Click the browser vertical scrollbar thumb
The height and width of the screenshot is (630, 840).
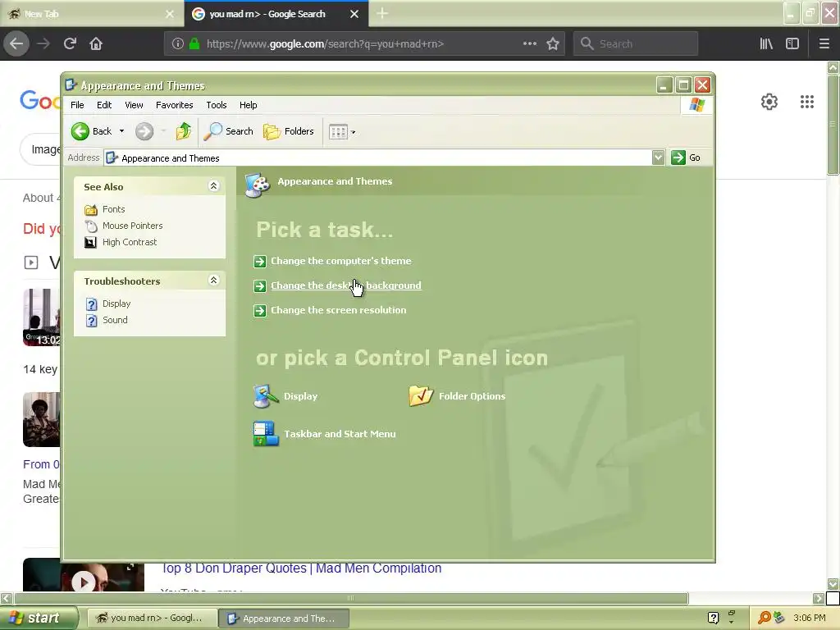[833, 125]
